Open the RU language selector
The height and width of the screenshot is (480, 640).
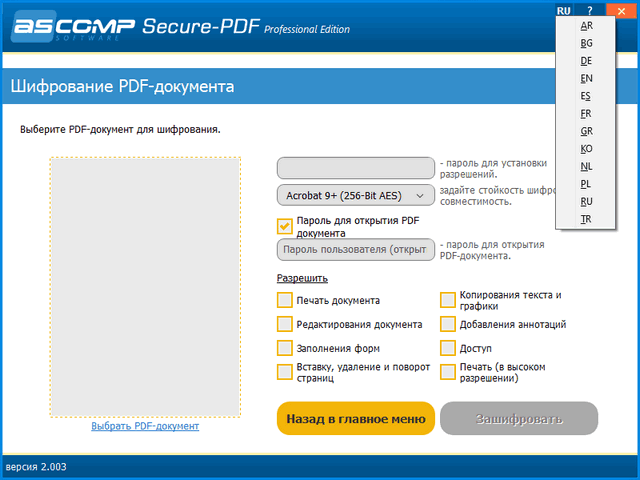pyautogui.click(x=564, y=9)
